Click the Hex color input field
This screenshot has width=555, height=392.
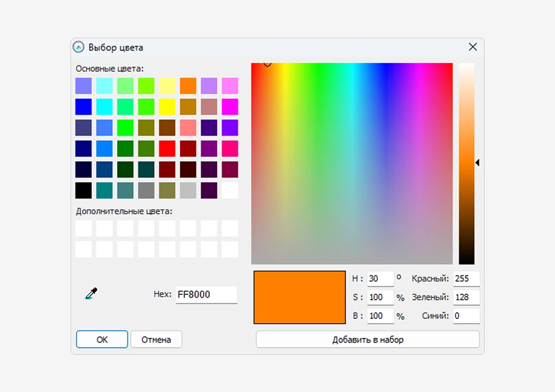tap(206, 294)
